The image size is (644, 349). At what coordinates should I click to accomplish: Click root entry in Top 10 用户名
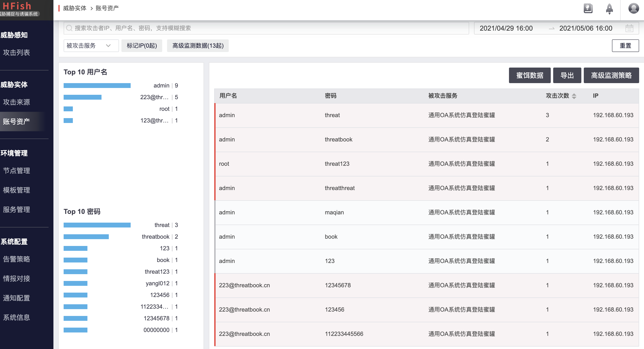click(121, 109)
